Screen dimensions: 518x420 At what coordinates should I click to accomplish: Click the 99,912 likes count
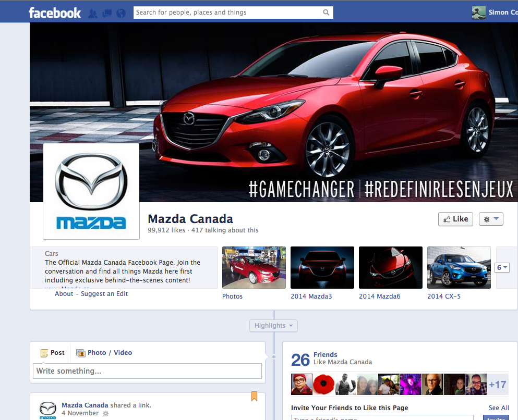(166, 230)
